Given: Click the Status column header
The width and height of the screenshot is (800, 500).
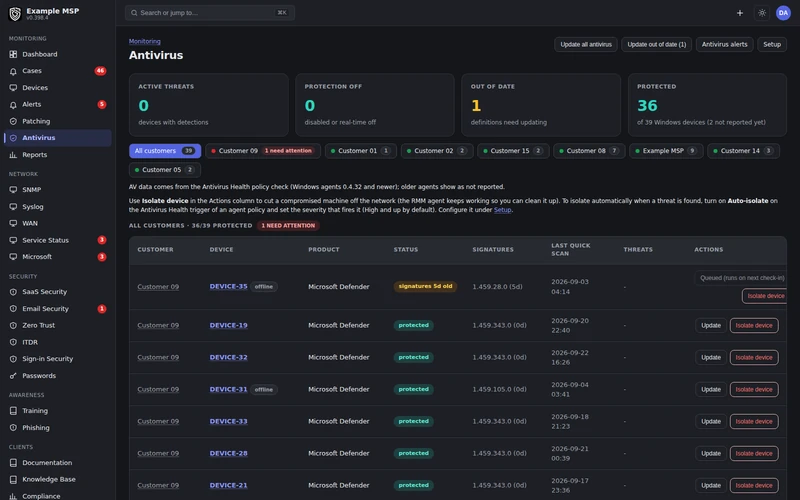Looking at the screenshot, I should coord(406,250).
